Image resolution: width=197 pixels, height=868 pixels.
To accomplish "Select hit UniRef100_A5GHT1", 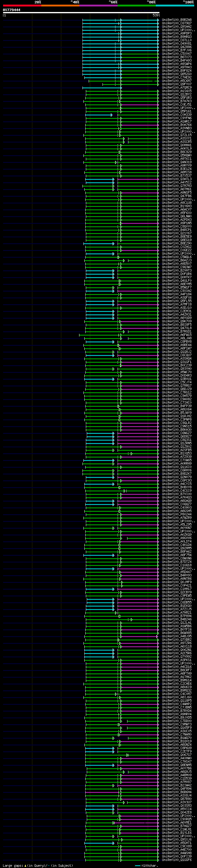I will [177, 843].
